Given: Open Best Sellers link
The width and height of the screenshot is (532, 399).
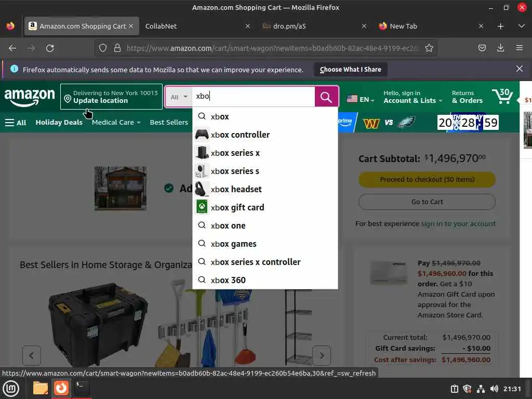Looking at the screenshot, I should (x=169, y=123).
